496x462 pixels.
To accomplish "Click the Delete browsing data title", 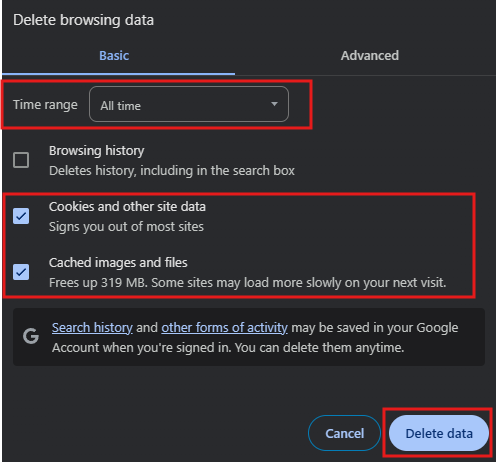I will [x=83, y=20].
